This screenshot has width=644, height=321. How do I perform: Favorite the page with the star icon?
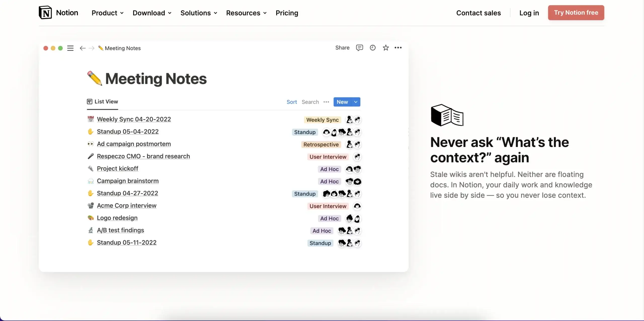pos(386,48)
